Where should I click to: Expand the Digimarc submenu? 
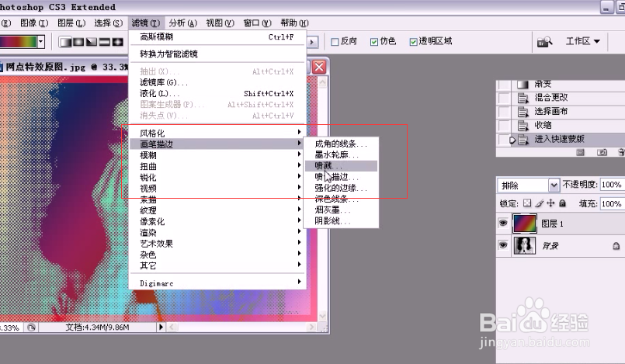click(x=217, y=283)
